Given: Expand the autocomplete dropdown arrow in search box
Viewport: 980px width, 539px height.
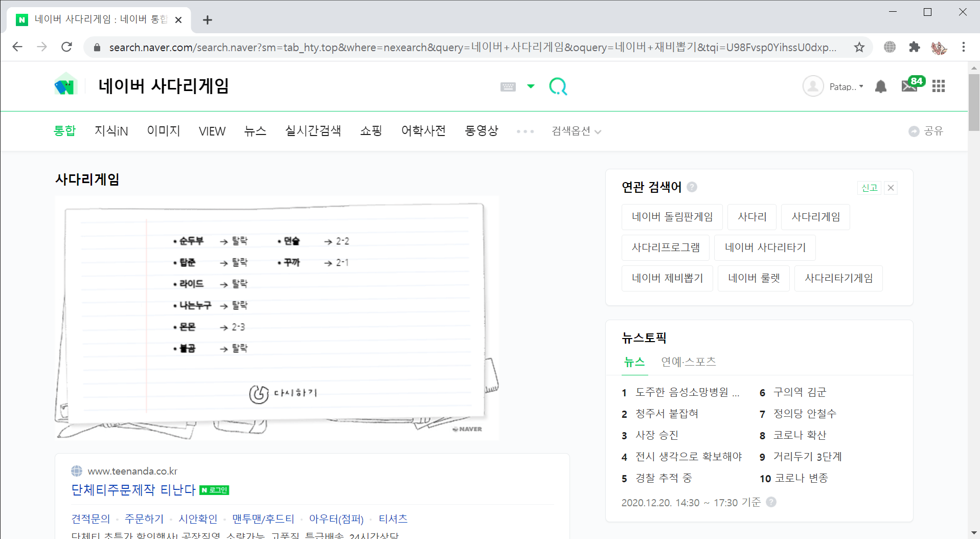Looking at the screenshot, I should coord(531,86).
